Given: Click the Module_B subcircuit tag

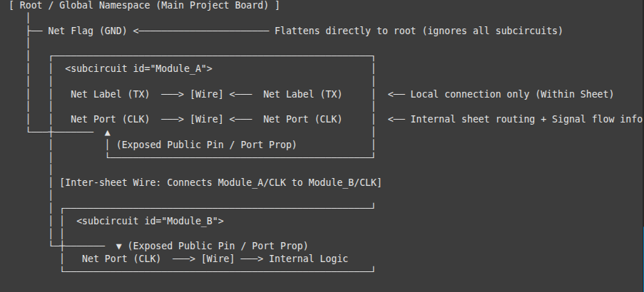Looking at the screenshot, I should (x=150, y=221).
